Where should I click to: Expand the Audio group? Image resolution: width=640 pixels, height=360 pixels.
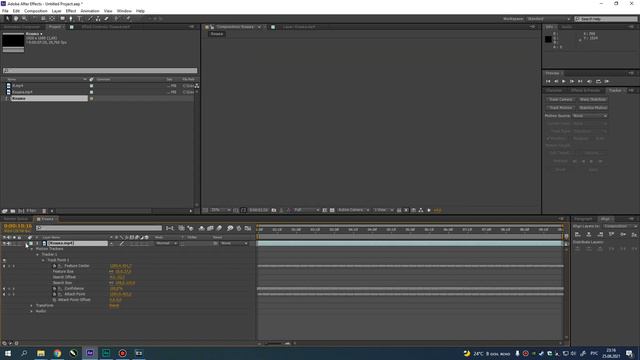32,311
